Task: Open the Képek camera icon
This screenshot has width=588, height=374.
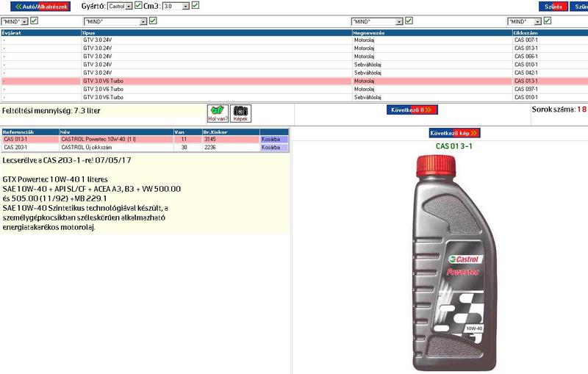Action: click(x=240, y=113)
